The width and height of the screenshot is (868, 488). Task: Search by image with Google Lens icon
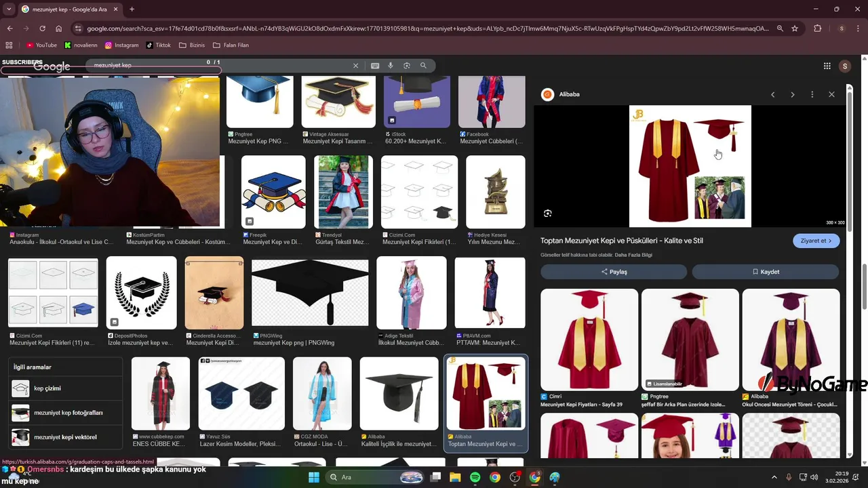click(x=407, y=66)
